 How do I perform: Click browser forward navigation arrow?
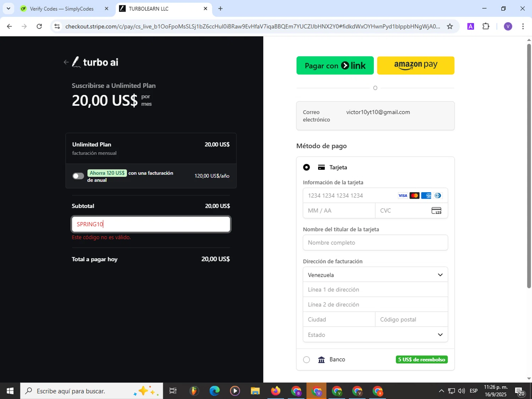tap(24, 27)
